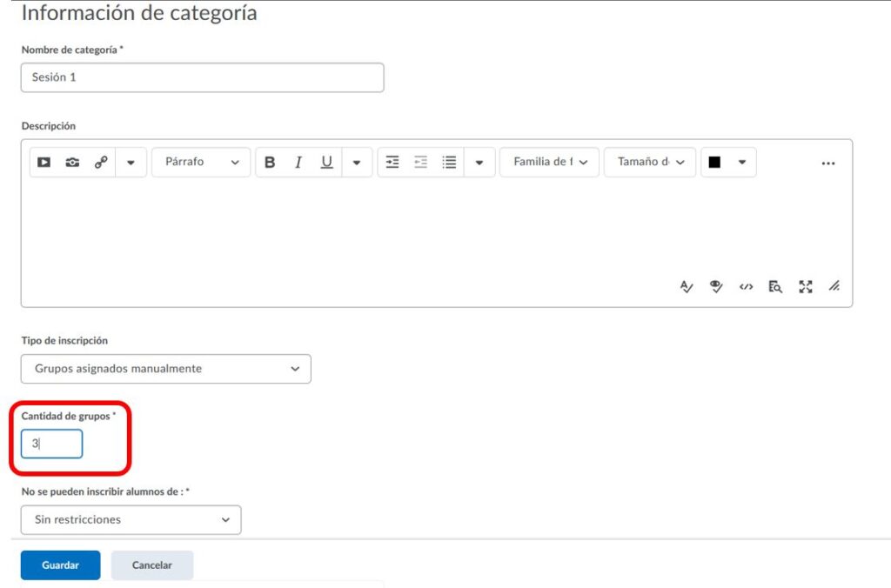Image resolution: width=891 pixels, height=588 pixels.
Task: Expand the additional text formatting arrow menu
Action: pyautogui.click(x=357, y=163)
